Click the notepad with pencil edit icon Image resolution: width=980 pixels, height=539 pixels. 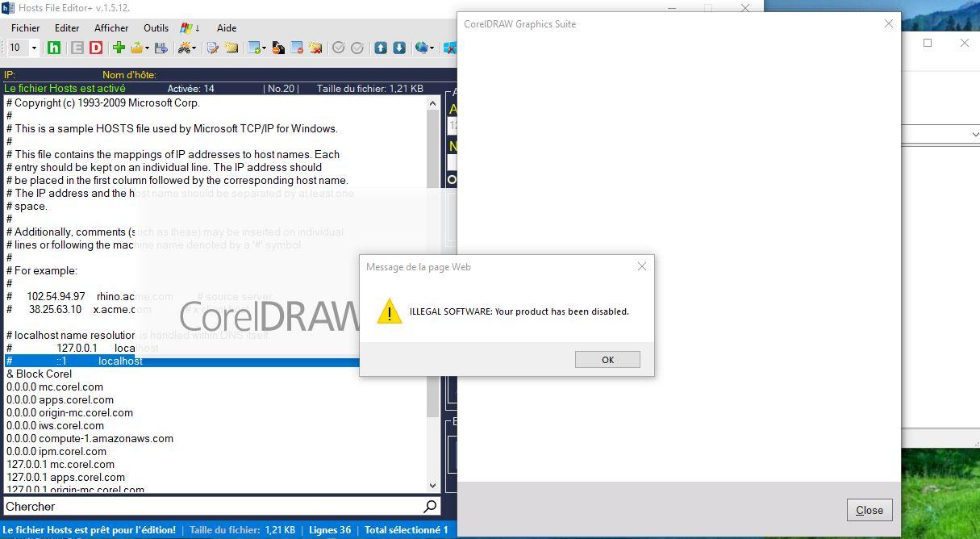(213, 48)
